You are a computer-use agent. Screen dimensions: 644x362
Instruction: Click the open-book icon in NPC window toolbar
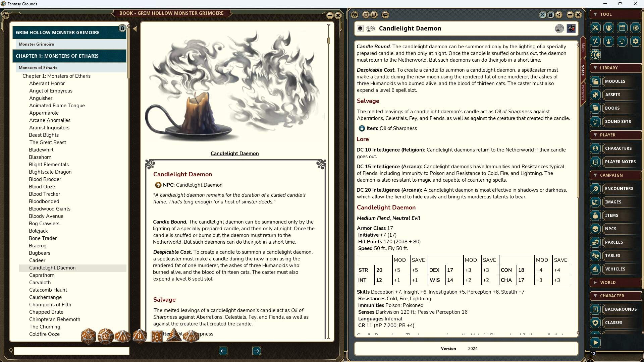(366, 15)
